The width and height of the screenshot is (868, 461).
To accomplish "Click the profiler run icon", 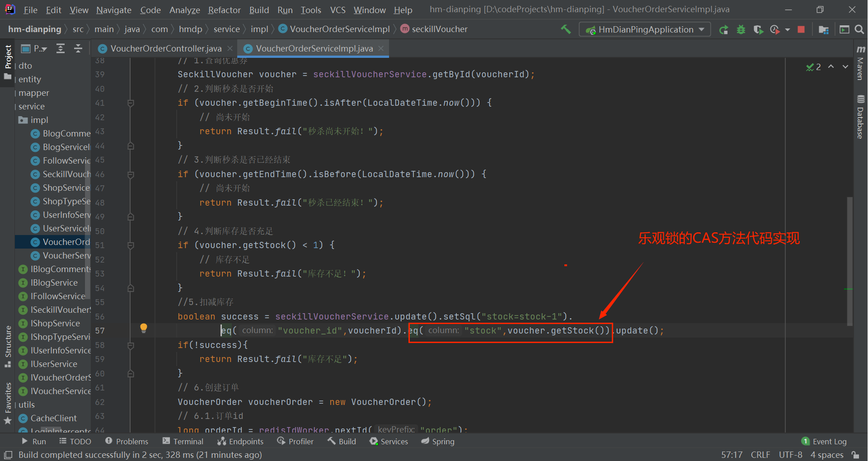I will [775, 29].
